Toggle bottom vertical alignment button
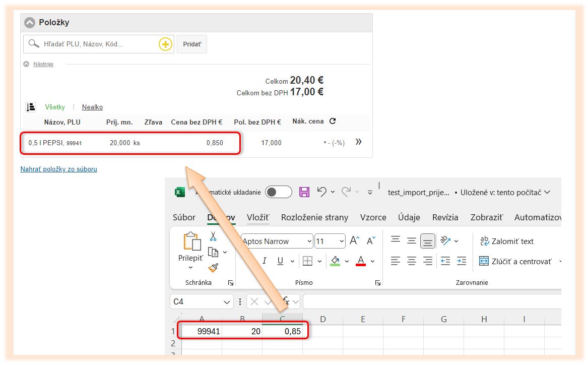The width and height of the screenshot is (588, 365). tap(428, 241)
